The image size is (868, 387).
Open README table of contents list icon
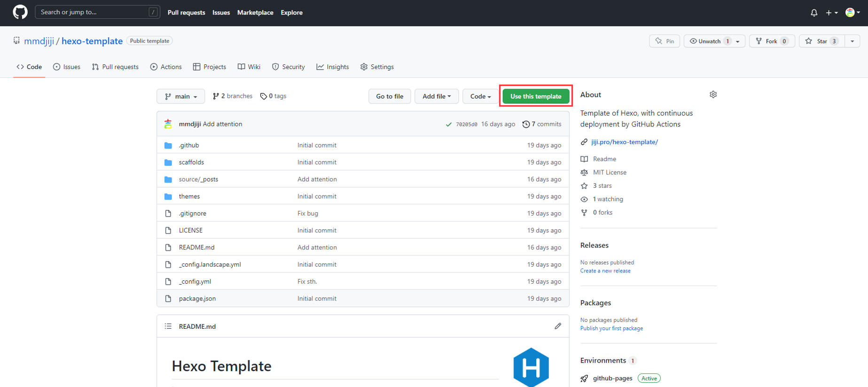click(168, 326)
